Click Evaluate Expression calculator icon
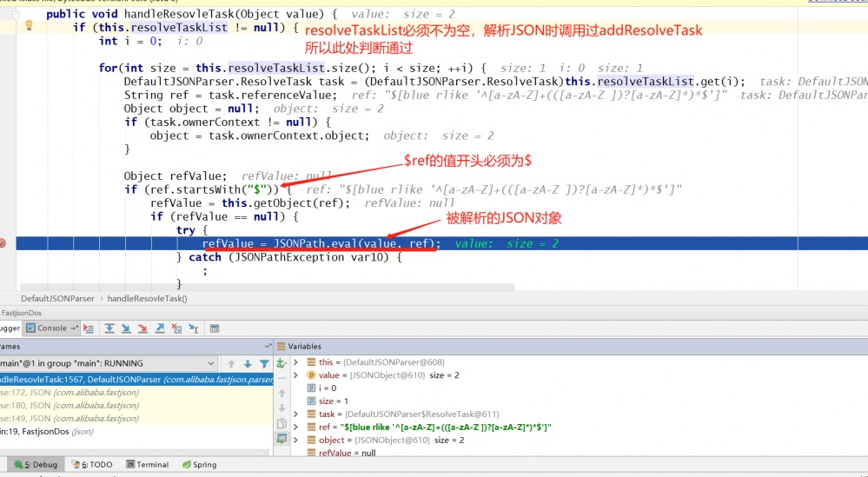868x477 pixels. 215,328
